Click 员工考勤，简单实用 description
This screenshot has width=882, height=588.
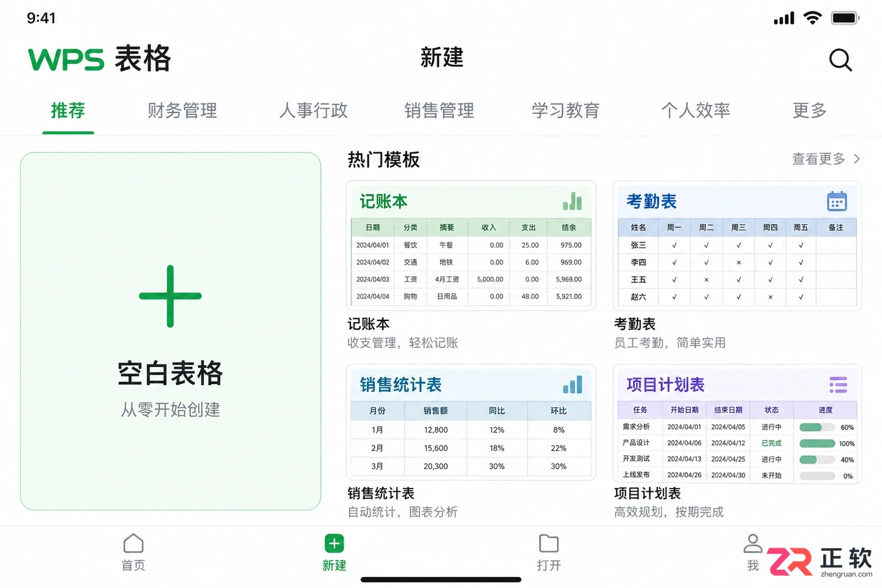(669, 343)
